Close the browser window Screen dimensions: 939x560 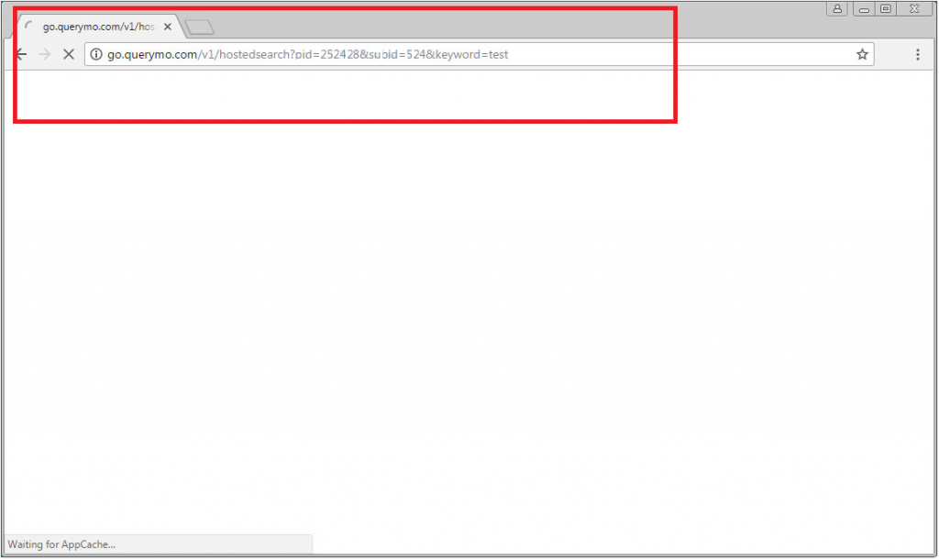point(914,8)
